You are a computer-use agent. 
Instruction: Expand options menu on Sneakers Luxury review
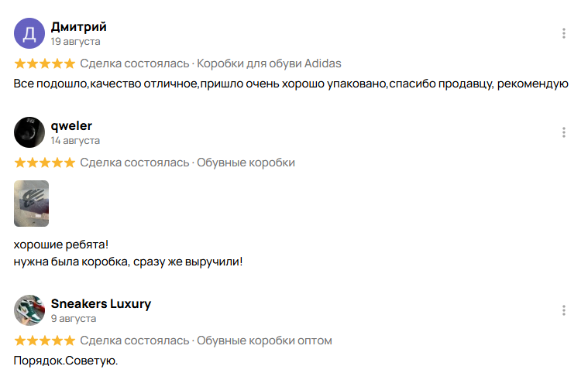[564, 310]
